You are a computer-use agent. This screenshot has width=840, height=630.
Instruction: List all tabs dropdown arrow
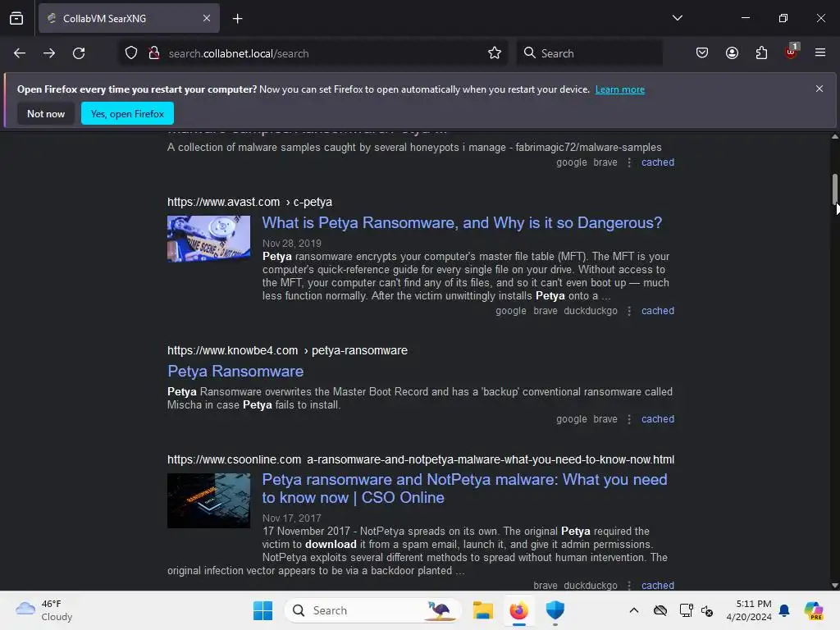tap(677, 18)
